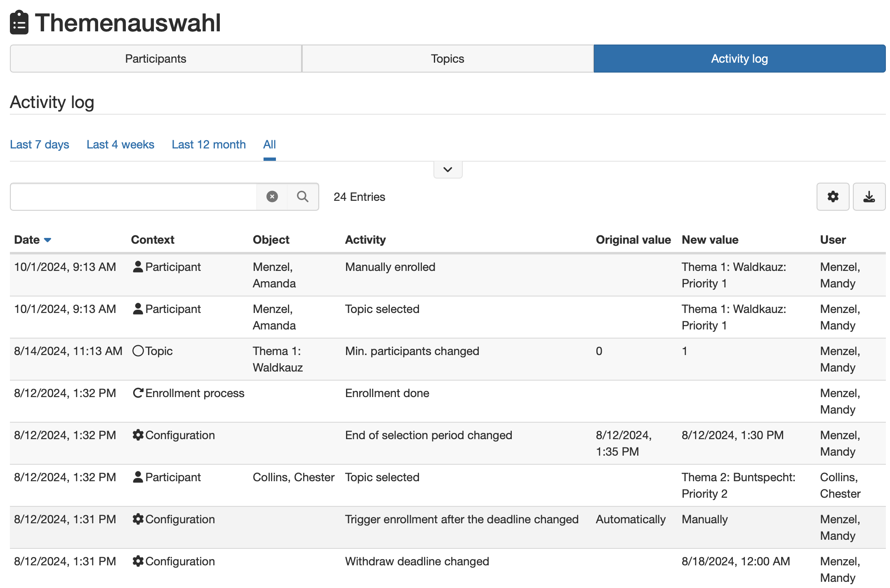Screen dimensions: 890x588
Task: Open the Participants tab
Action: coord(156,59)
